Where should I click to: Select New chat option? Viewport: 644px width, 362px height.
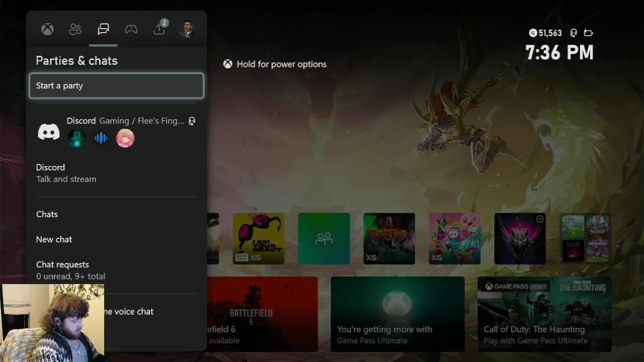click(116, 239)
